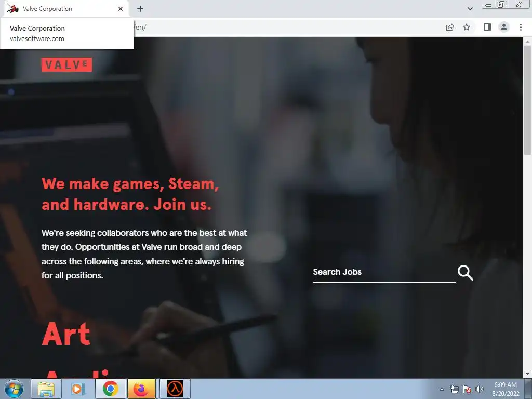Click 'valvesoftware.com' in the tab tooltip
532x399 pixels.
(x=37, y=38)
